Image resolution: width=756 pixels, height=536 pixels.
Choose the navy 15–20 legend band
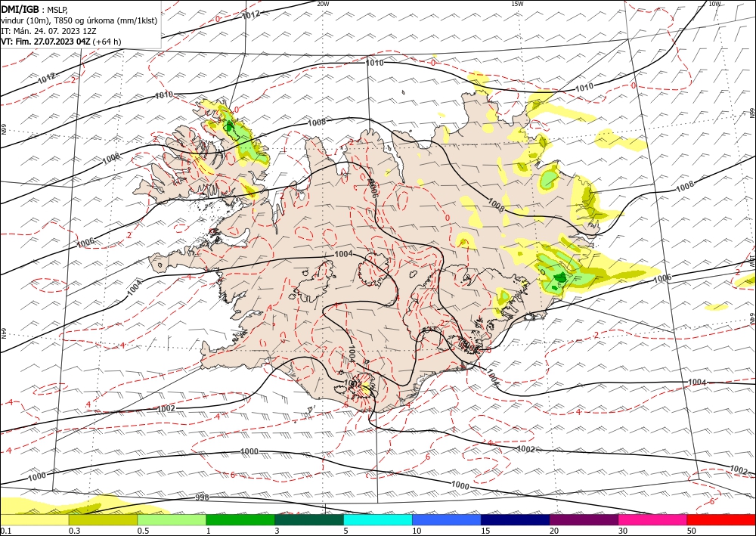pos(516,519)
